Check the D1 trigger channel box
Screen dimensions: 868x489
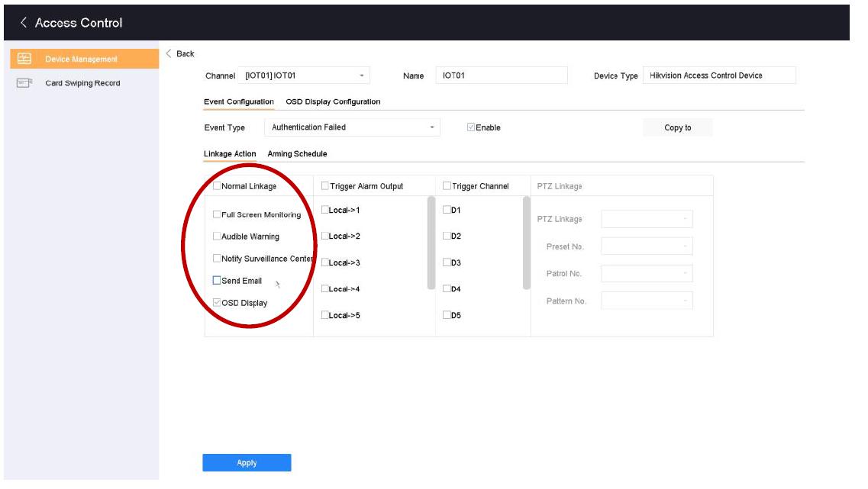[x=447, y=210]
